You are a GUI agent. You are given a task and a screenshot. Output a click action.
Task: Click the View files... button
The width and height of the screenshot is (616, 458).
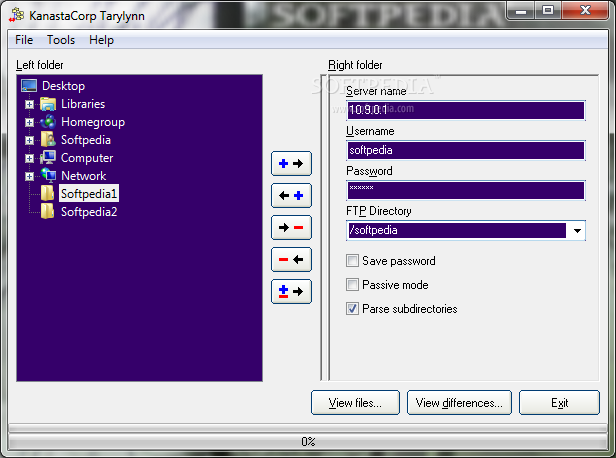click(x=355, y=403)
